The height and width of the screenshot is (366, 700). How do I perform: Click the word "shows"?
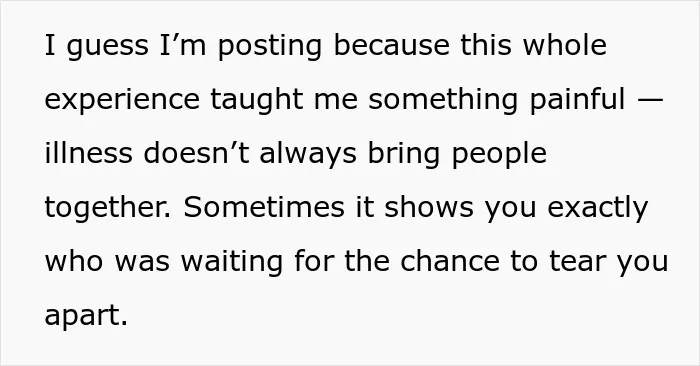coord(429,207)
